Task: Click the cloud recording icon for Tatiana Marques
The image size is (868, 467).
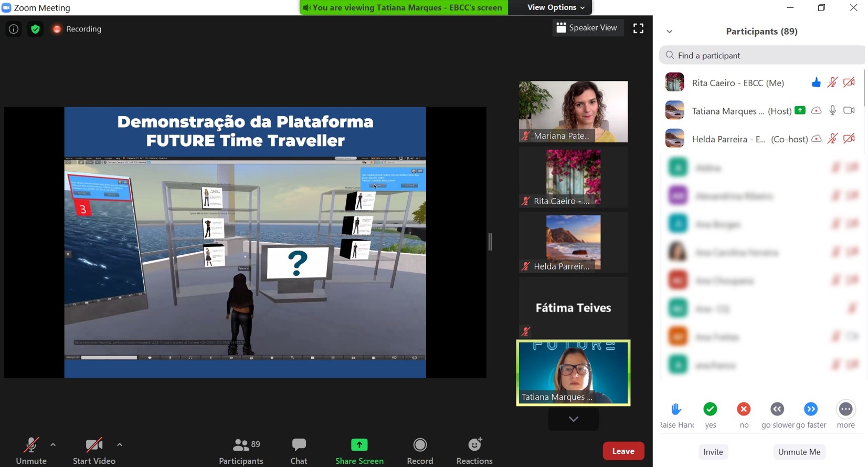Action: [816, 110]
